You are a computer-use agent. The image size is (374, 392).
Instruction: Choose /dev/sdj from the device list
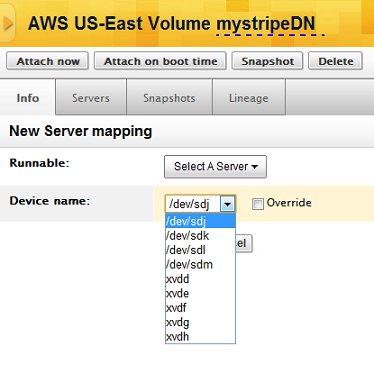pos(200,221)
